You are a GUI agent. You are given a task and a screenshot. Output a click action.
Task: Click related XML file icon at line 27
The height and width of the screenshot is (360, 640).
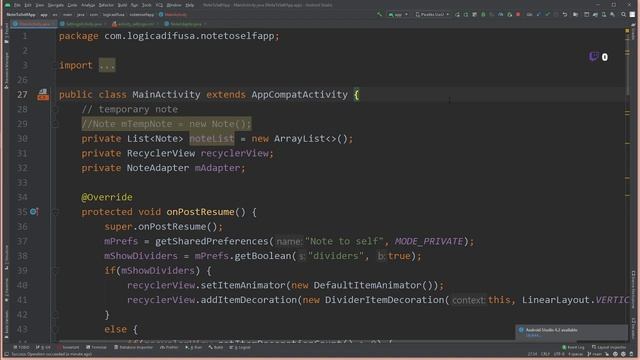tap(43, 95)
